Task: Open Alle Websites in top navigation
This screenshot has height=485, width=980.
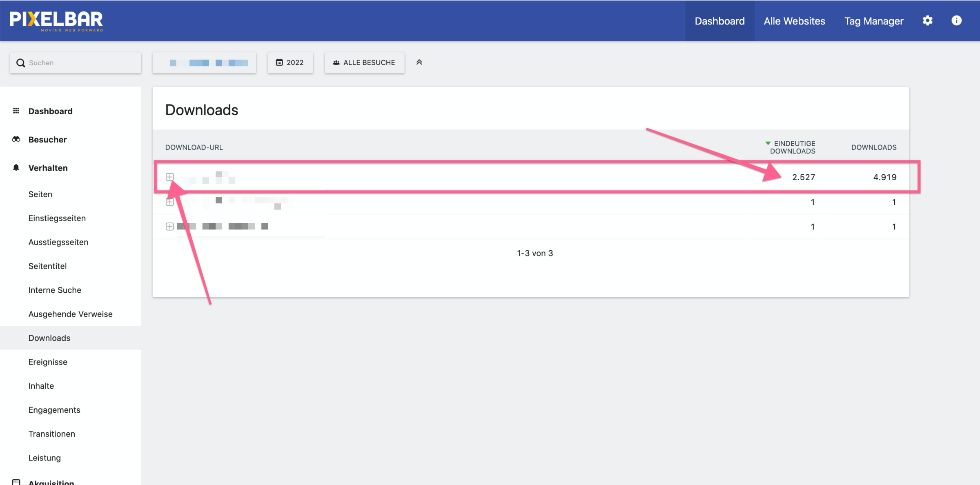Action: click(794, 21)
